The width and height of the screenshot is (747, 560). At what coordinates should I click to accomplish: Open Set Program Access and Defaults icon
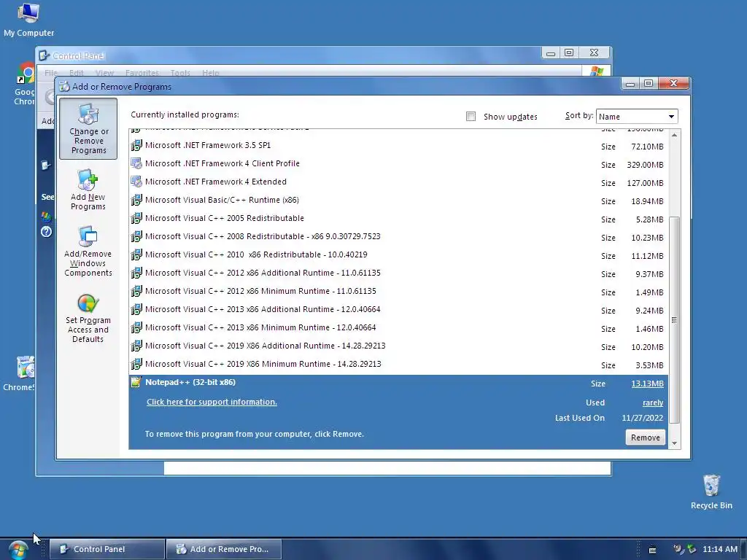click(x=88, y=318)
